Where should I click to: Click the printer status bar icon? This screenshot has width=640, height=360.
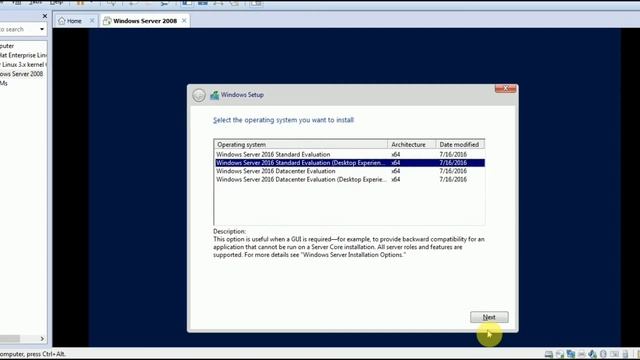581,354
